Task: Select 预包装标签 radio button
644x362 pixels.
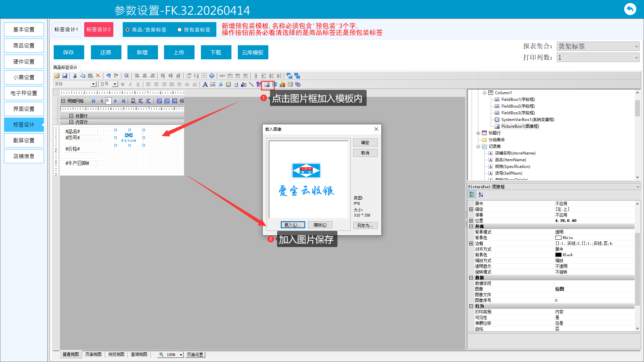Action: coord(180,30)
